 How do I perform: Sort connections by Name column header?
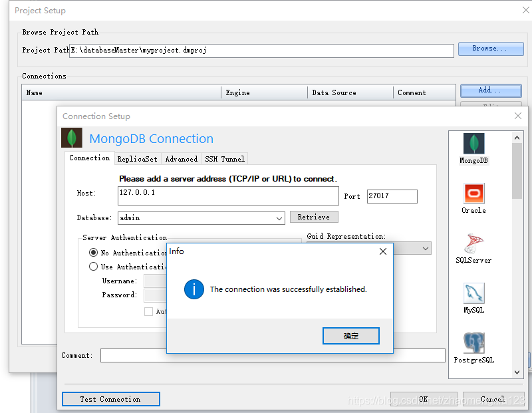[x=122, y=92]
